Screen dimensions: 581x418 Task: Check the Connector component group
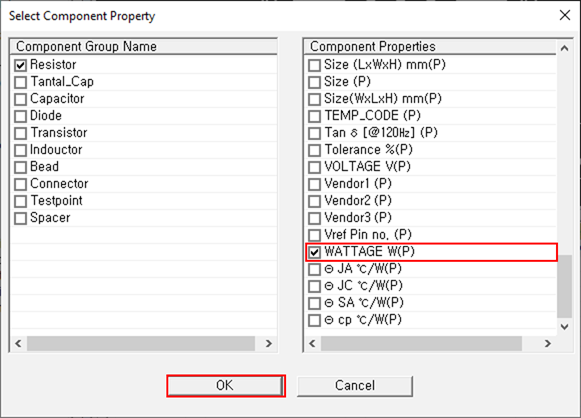click(20, 184)
